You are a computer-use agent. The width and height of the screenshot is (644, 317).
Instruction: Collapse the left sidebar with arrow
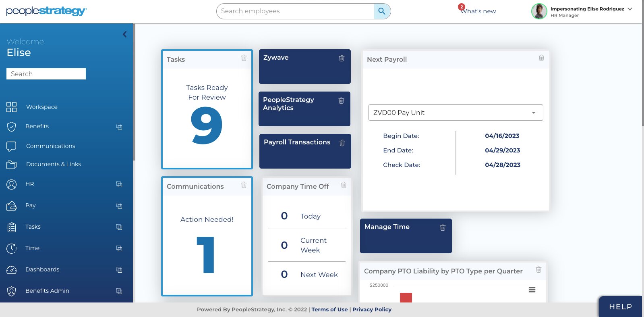pos(125,35)
